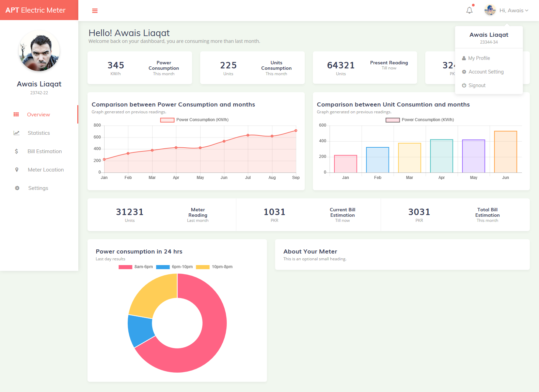539x392 pixels.
Task: Toggle line chart Power Consumption legend
Action: (194, 120)
